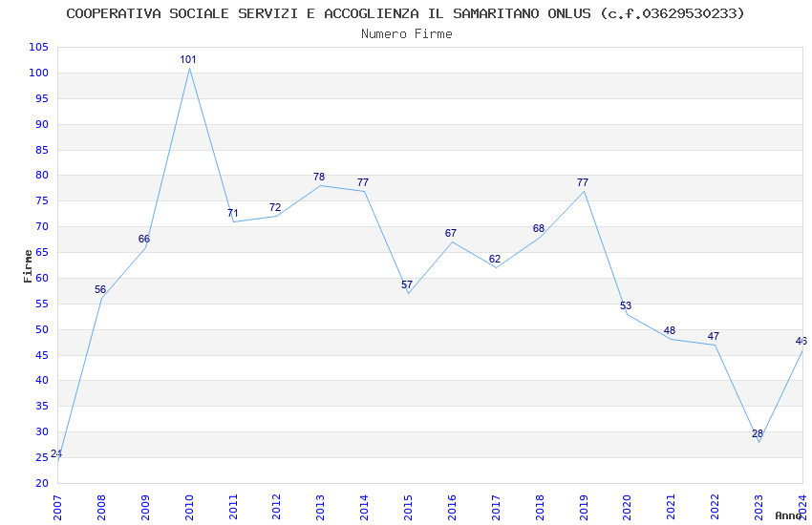The width and height of the screenshot is (812, 525).
Task: Click the 2008 data label 56
Action: [x=100, y=289]
